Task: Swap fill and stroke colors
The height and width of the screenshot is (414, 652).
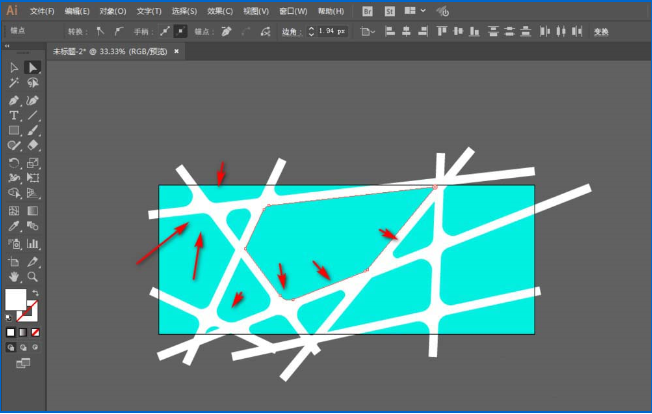Action: 35,293
